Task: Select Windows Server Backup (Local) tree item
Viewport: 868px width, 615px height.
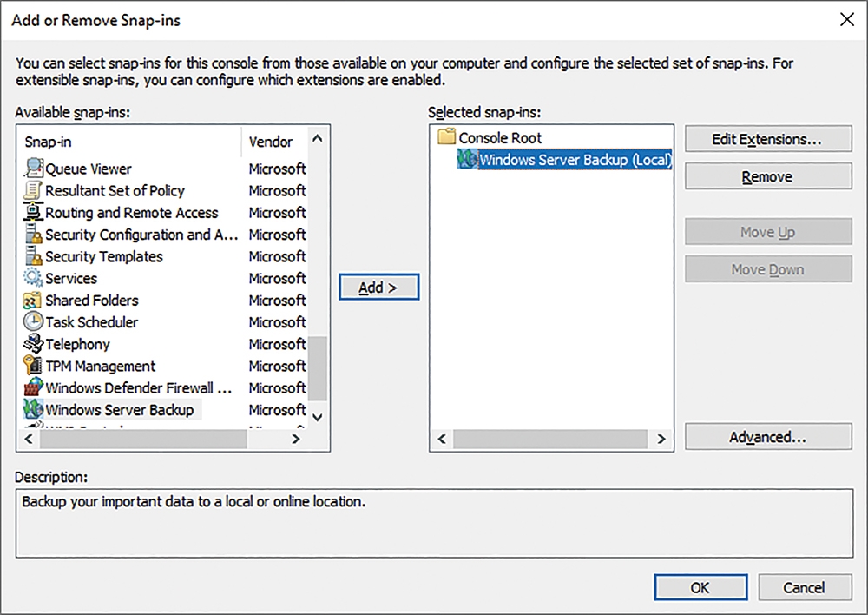Action: point(575,160)
